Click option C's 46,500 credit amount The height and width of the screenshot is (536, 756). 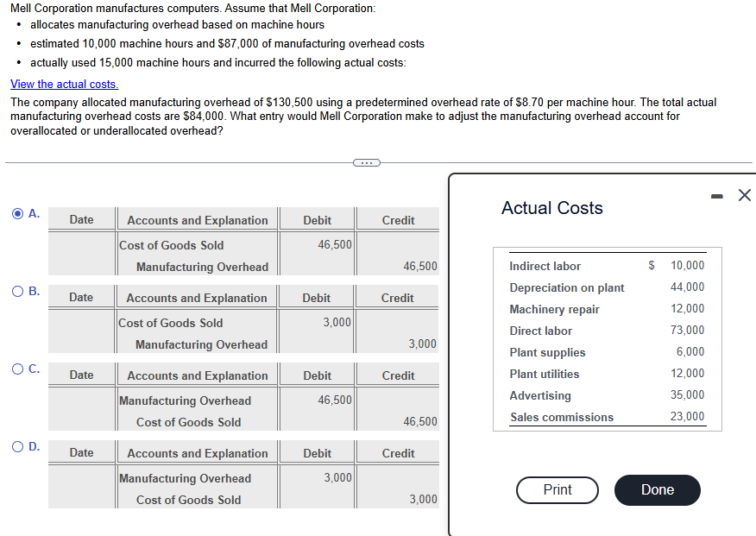click(x=420, y=421)
